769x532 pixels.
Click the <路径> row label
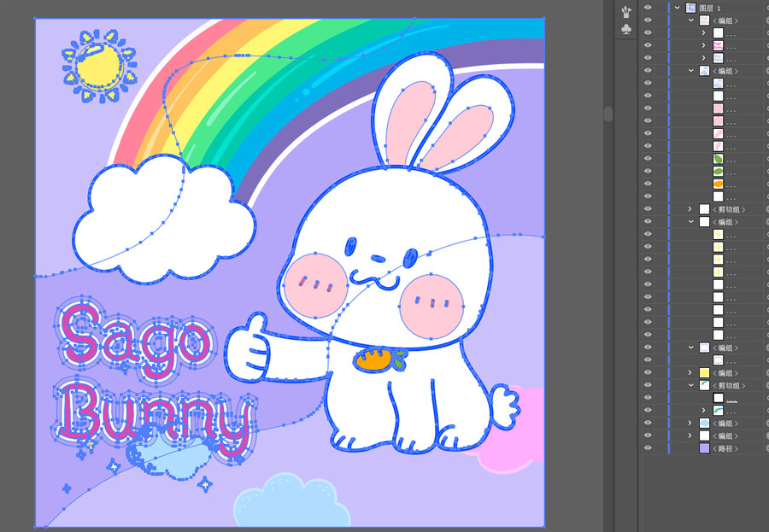[x=725, y=448]
